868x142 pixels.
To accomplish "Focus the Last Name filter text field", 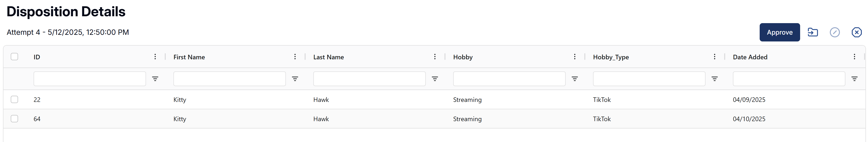I will (369, 79).
